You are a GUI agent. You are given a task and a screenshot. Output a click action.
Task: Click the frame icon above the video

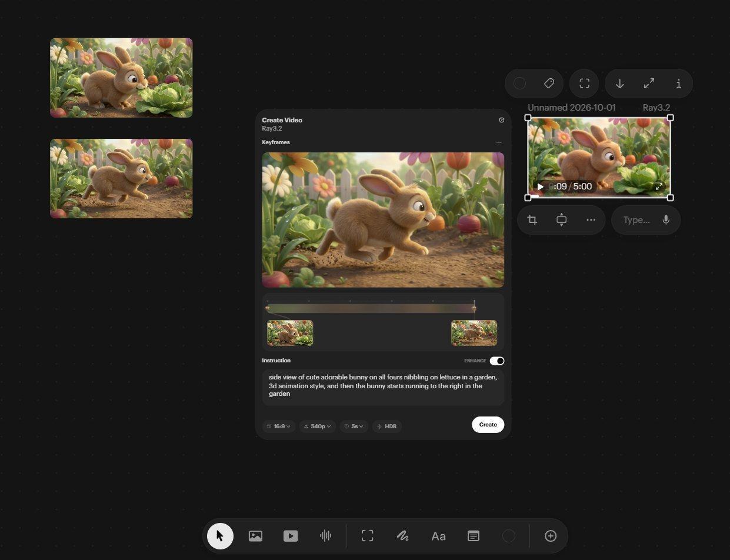click(x=584, y=84)
